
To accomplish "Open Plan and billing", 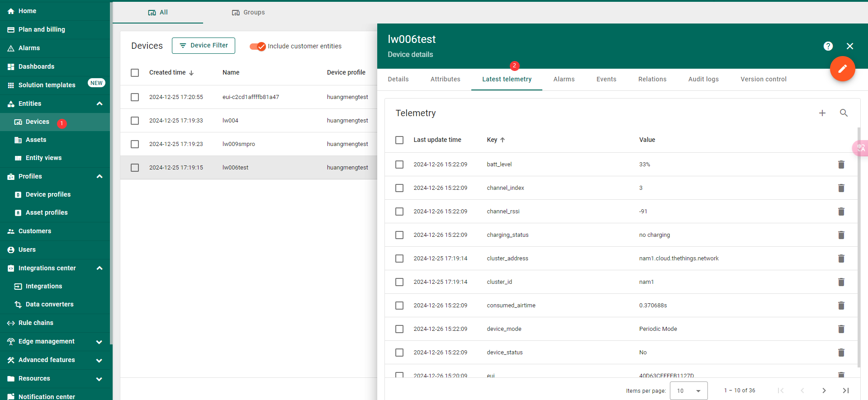I will tap(55, 29).
